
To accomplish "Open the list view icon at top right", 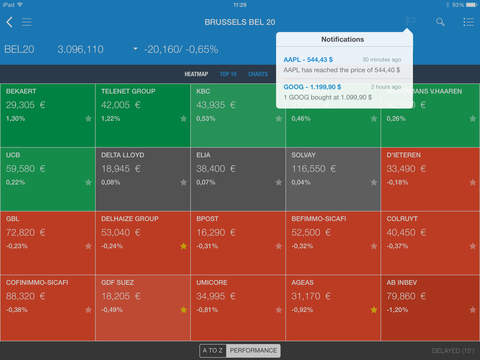I will 469,22.
